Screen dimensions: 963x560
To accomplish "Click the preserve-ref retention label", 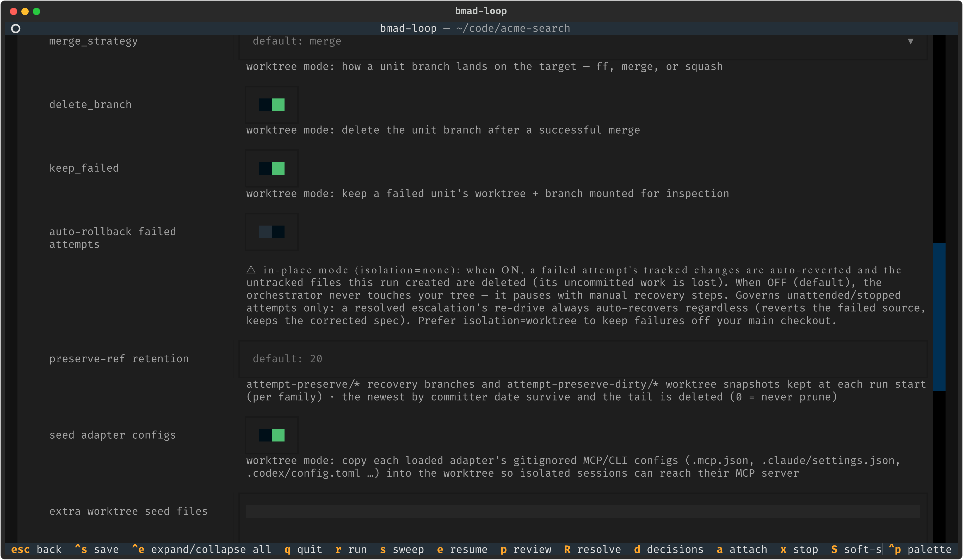I will click(x=119, y=359).
